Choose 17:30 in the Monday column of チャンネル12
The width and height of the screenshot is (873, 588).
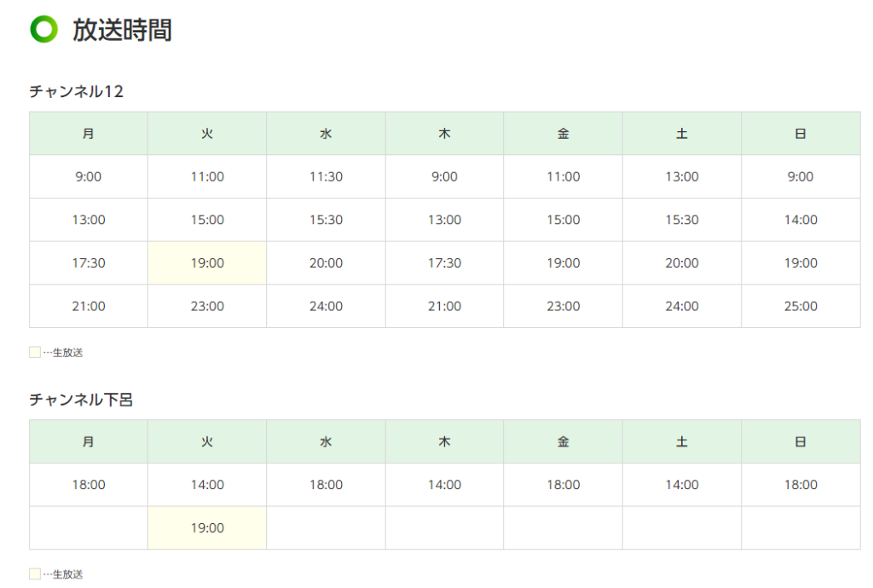click(89, 263)
